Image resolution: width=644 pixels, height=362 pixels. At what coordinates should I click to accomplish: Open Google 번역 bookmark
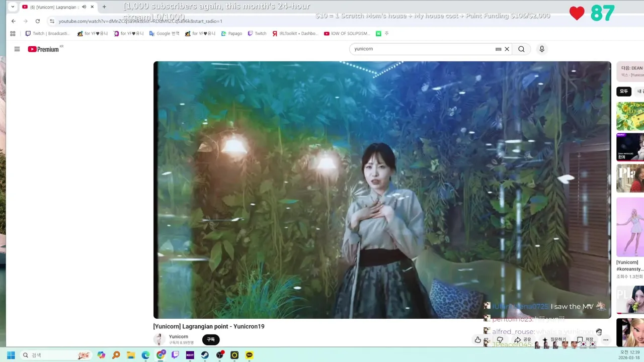click(164, 34)
